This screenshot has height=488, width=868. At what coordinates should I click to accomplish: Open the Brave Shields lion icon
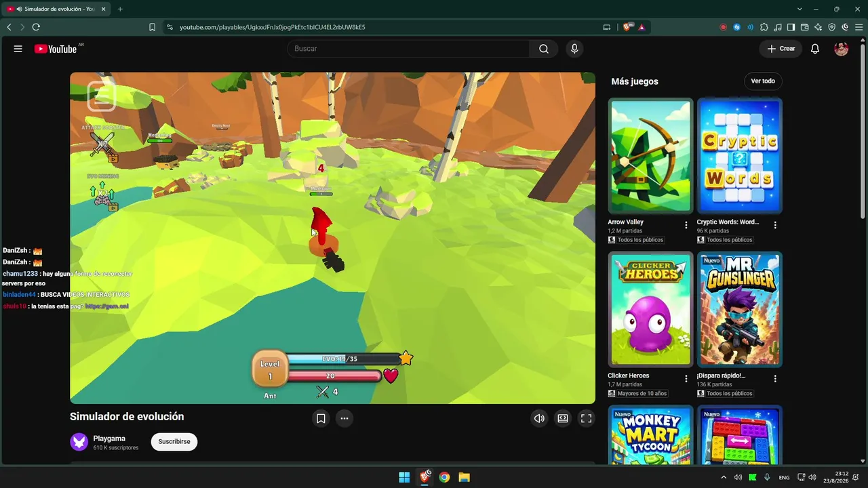[627, 27]
